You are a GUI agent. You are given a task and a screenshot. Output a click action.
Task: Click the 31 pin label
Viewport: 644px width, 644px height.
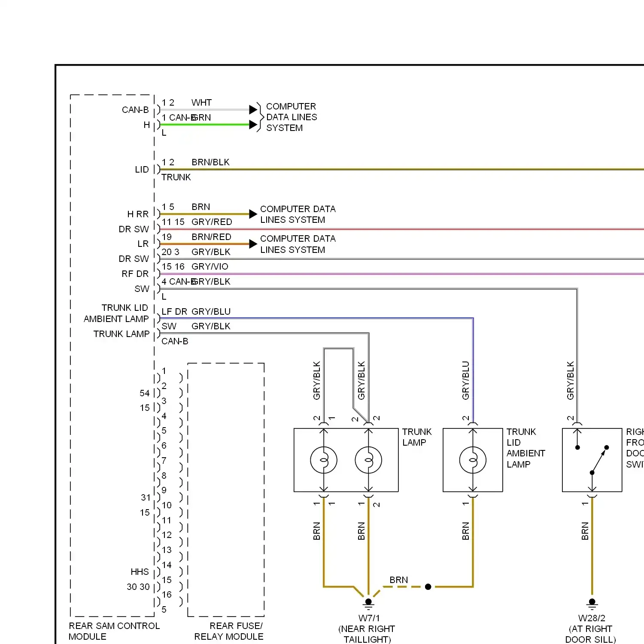click(x=146, y=498)
